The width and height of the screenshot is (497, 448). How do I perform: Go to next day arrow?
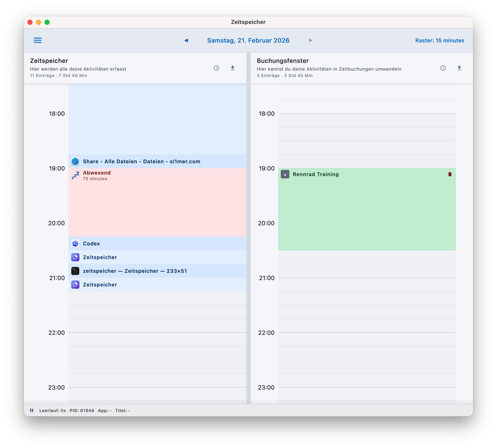click(311, 40)
